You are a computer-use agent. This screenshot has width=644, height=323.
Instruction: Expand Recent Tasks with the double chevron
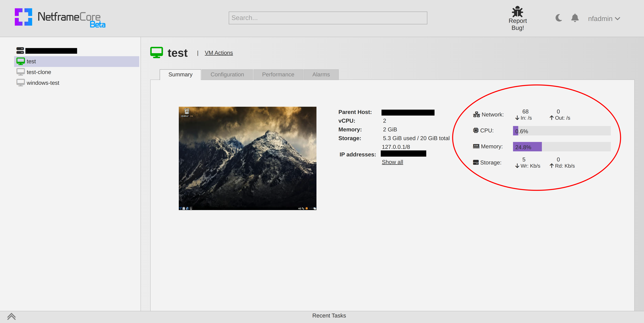click(x=12, y=317)
